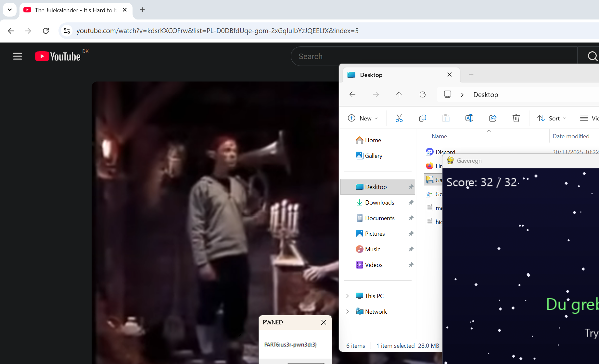Open a new File Explorer tab
599x364 pixels.
[x=471, y=75]
